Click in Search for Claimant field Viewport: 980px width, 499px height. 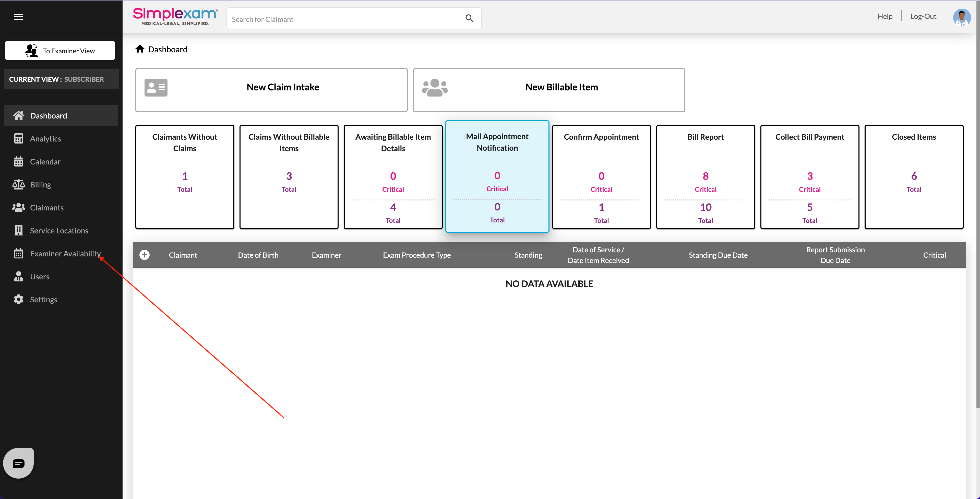(x=342, y=19)
